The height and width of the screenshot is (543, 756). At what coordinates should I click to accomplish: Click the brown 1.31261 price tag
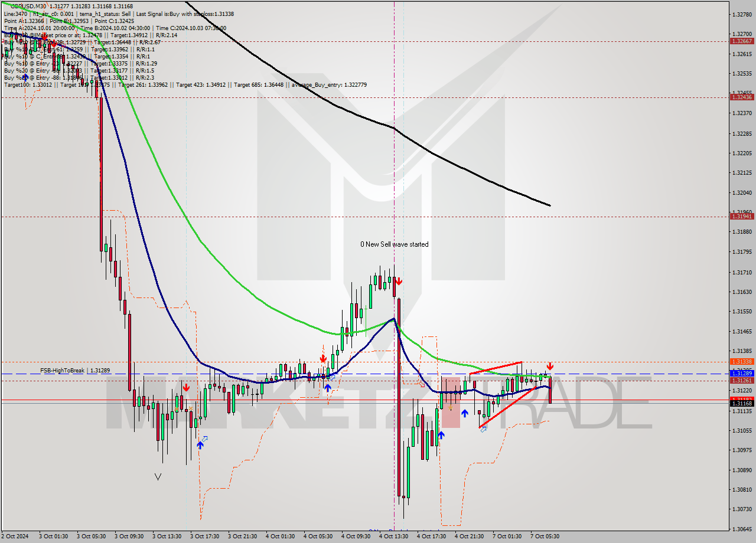click(x=742, y=381)
